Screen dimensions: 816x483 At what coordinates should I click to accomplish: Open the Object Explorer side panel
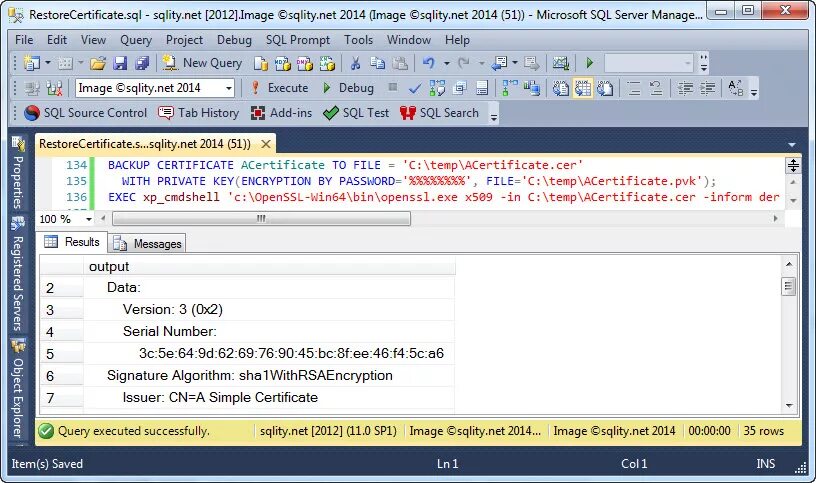[x=18, y=388]
